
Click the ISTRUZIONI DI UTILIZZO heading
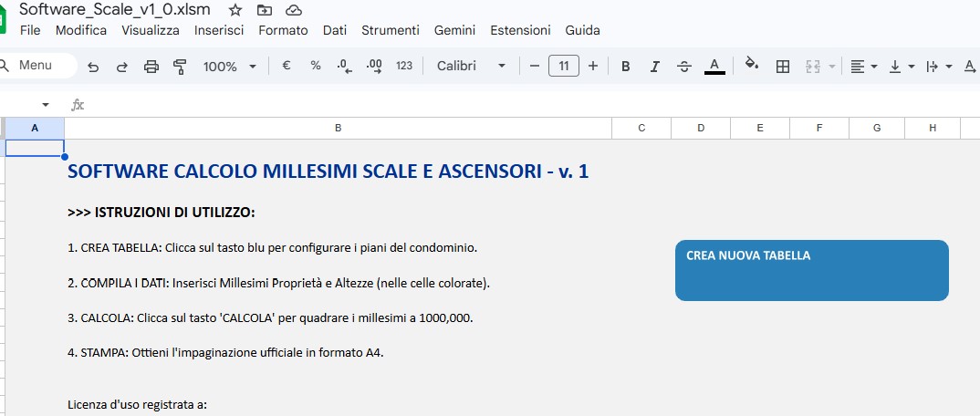tap(162, 213)
